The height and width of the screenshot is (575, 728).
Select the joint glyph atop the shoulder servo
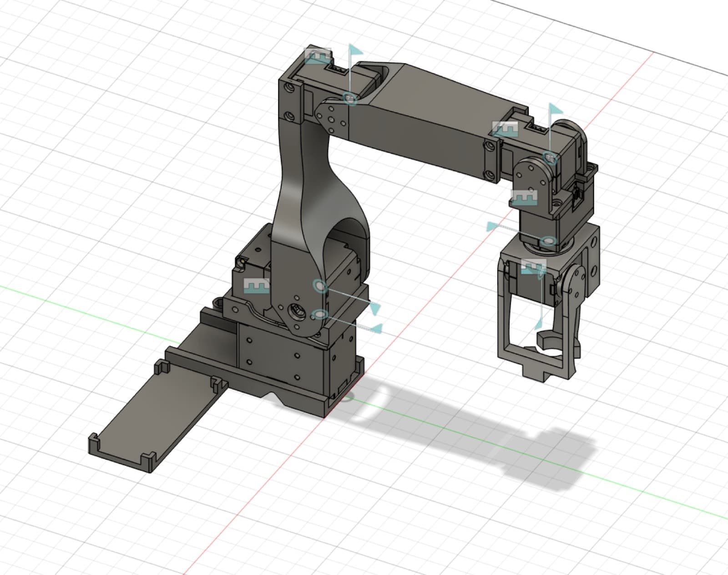pos(318,56)
